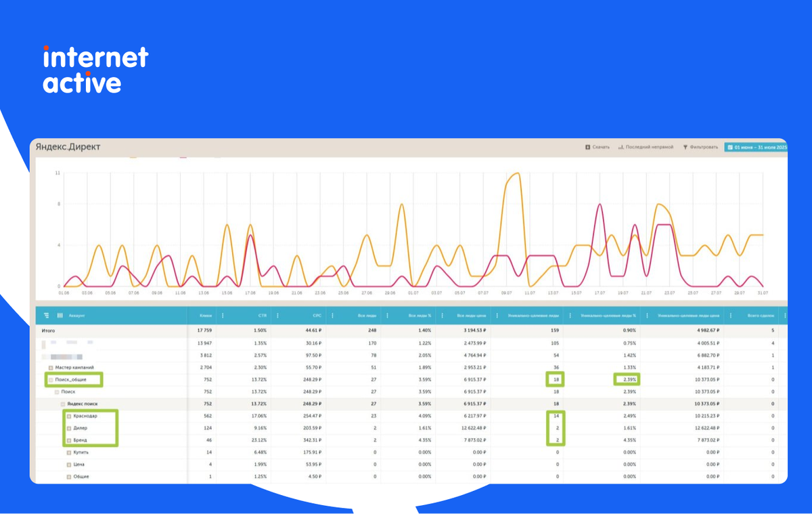Click the tree view icon in table header
The width and height of the screenshot is (812, 514).
point(47,315)
